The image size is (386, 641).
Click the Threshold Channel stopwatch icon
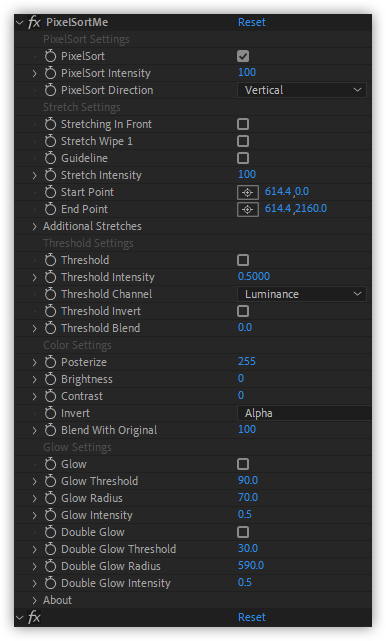(50, 294)
